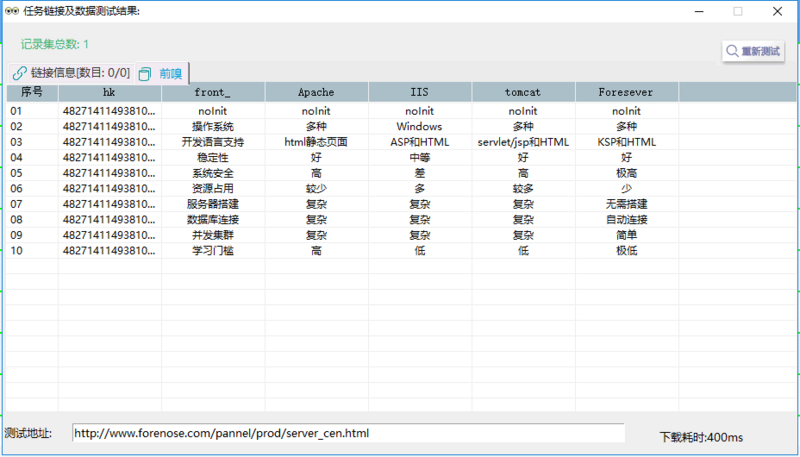Click the 中等 stability cell
800x457 pixels.
419,158
